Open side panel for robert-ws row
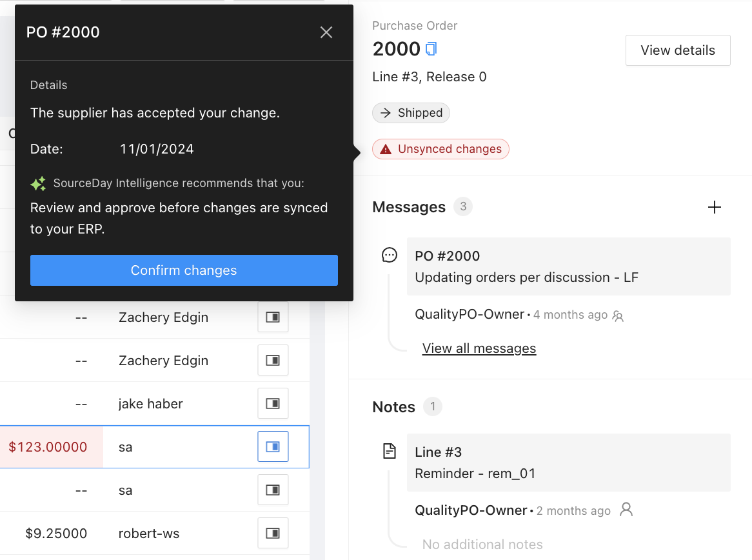The width and height of the screenshot is (752, 560). 273,533
